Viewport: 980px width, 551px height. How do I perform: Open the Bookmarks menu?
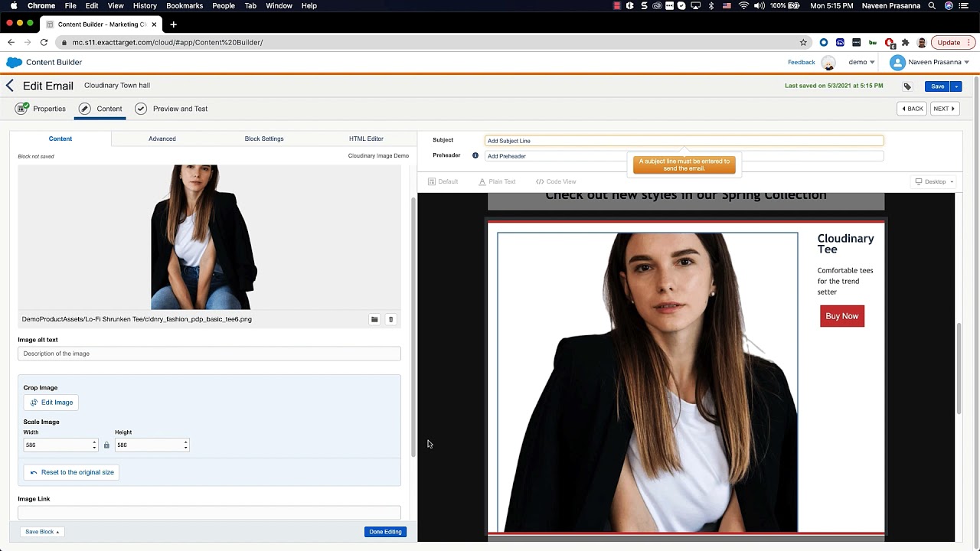(185, 5)
